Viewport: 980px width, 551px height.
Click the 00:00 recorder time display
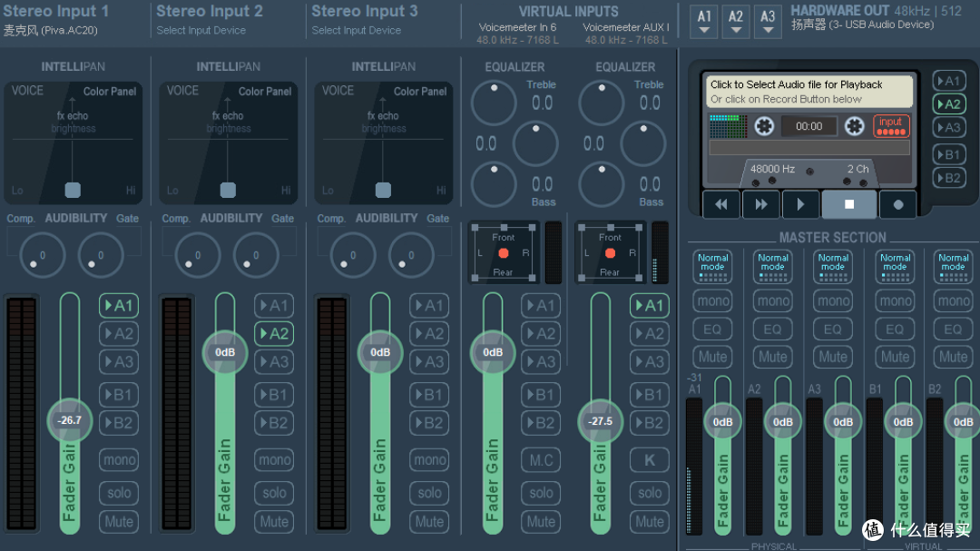[x=808, y=126]
